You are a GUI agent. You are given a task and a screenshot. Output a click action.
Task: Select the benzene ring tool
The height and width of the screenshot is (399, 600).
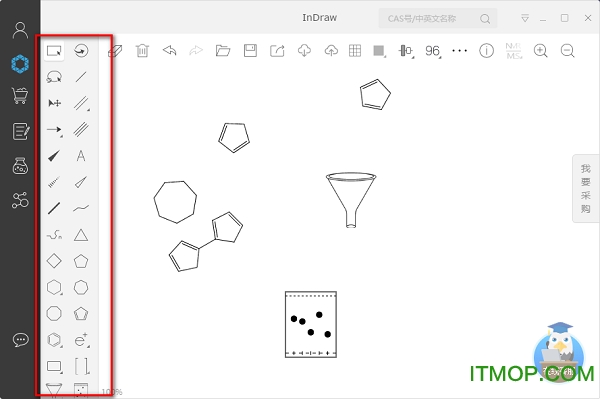click(x=54, y=340)
